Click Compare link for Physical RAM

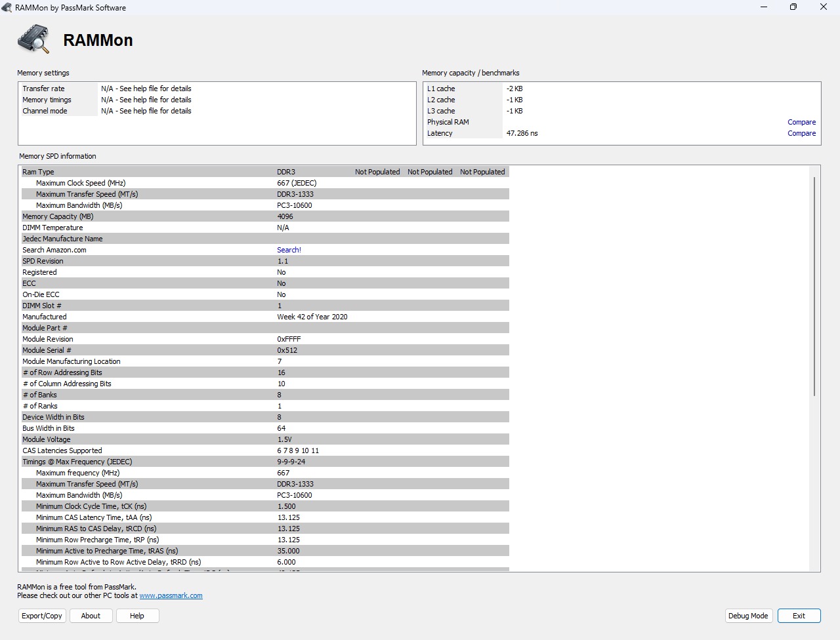click(x=801, y=122)
